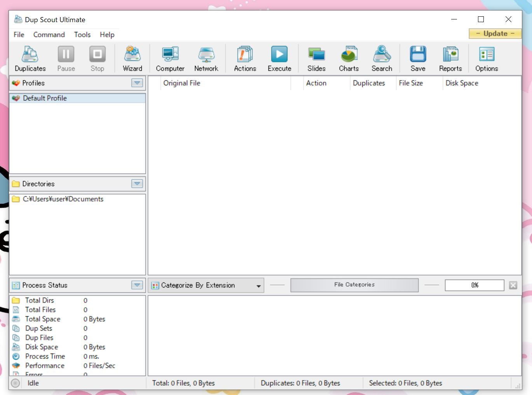Viewport: 532px width, 395px height.
Task: Open the Actions toolbar icon
Action: tap(245, 59)
